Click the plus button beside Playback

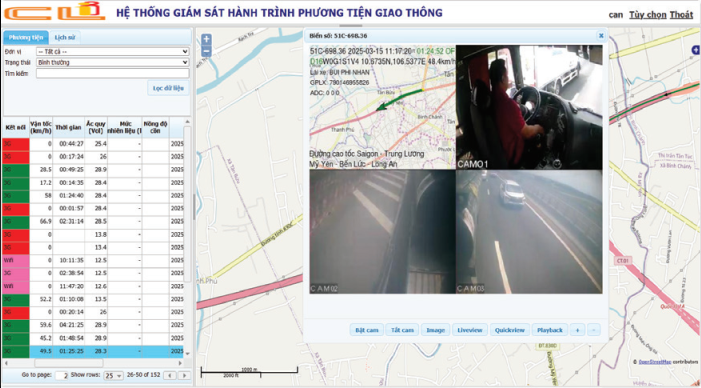coord(577,330)
